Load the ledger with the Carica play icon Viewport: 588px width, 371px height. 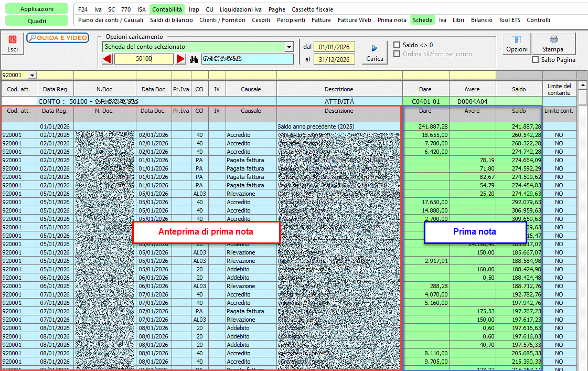coord(374,53)
